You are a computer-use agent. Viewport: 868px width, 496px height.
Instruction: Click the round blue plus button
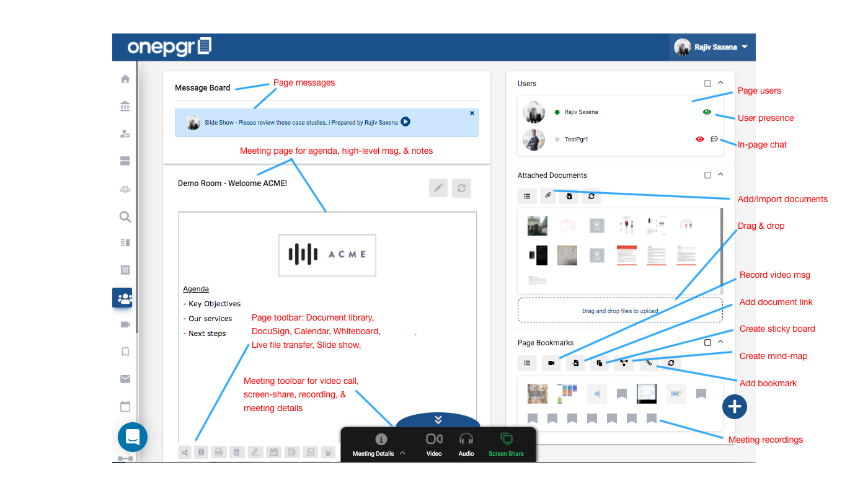735,407
